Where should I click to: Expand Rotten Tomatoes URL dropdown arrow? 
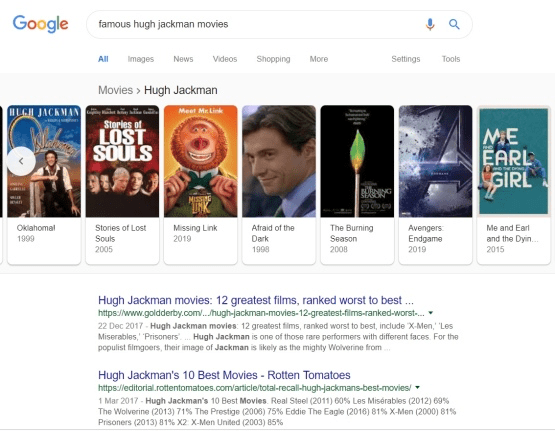tap(418, 387)
